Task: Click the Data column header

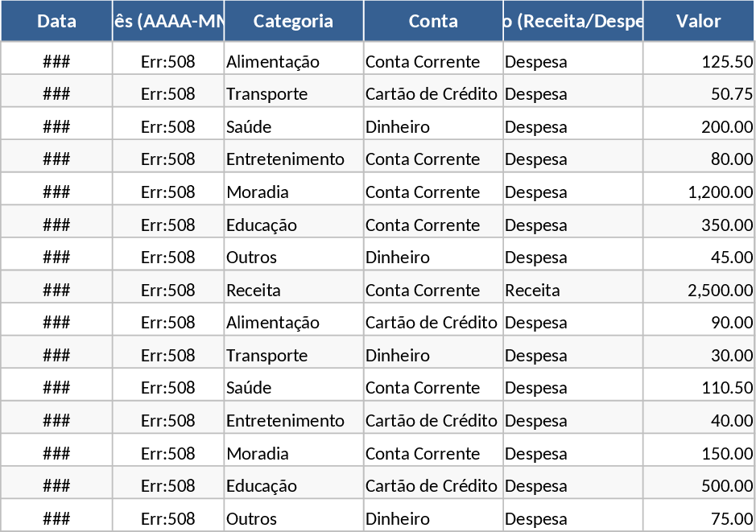Action: 56,21
